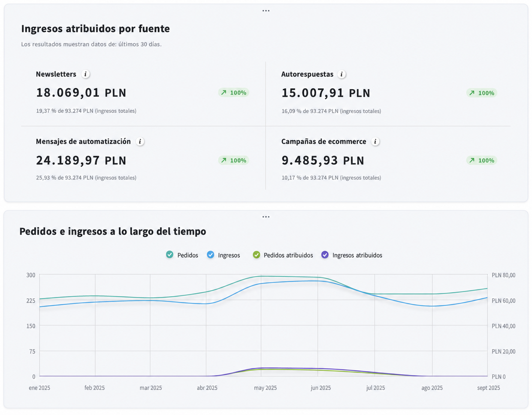The height and width of the screenshot is (415, 532).
Task: Click the Autorespuestas heading
Action: pyautogui.click(x=307, y=74)
